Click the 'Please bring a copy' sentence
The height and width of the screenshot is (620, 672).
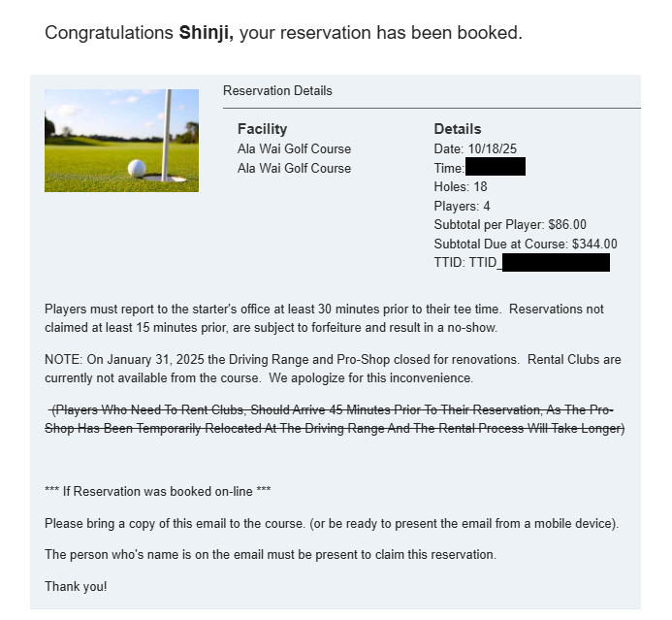click(332, 524)
